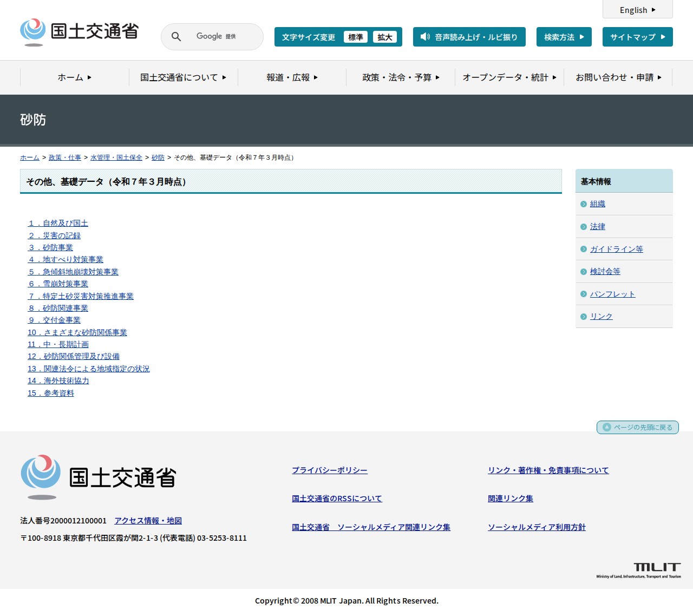
Task: Click the bullet icon beside パンフレット
Action: tap(584, 294)
